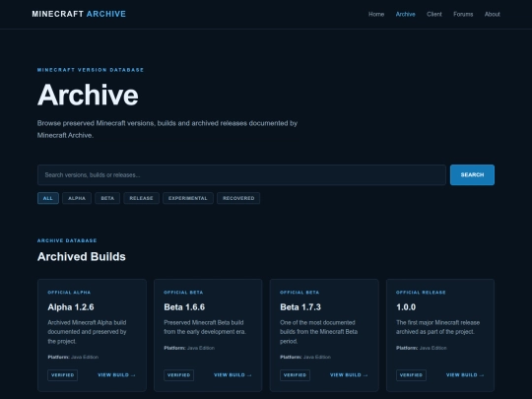Click the Archived Builds heading
532x399 pixels.
coord(82,256)
